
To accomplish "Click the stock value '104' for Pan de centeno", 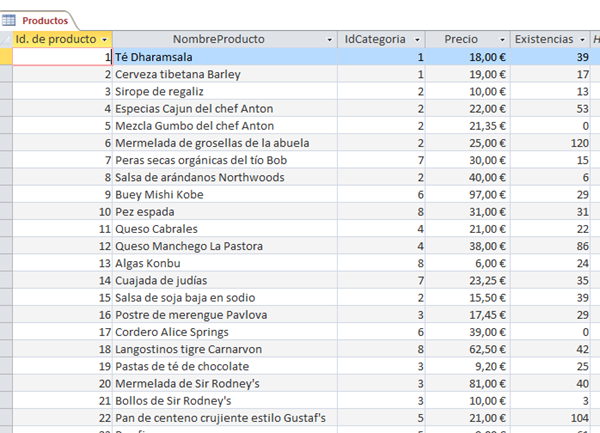I will (550, 418).
